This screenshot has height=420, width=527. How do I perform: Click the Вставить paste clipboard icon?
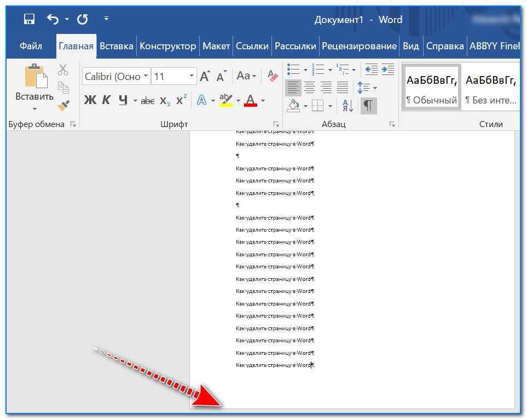coord(36,76)
